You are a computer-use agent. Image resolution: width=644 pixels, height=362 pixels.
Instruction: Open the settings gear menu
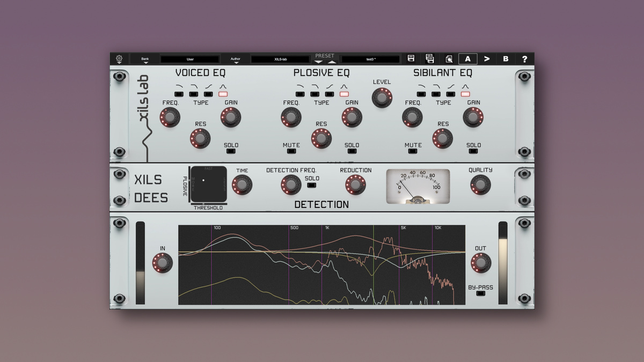(119, 59)
